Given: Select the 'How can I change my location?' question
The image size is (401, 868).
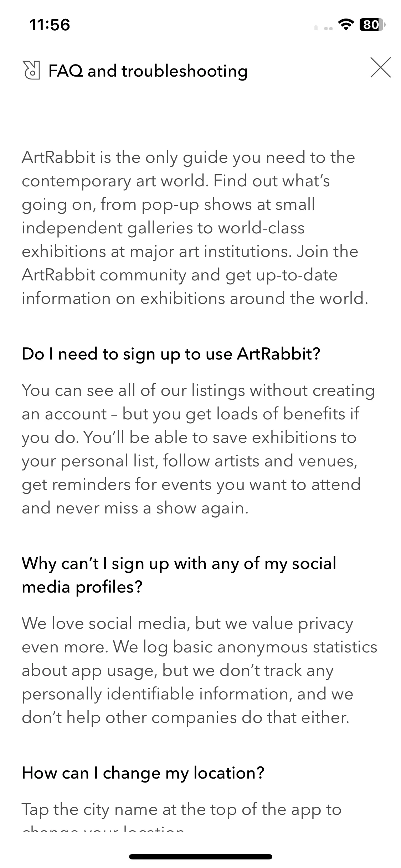Looking at the screenshot, I should [143, 773].
